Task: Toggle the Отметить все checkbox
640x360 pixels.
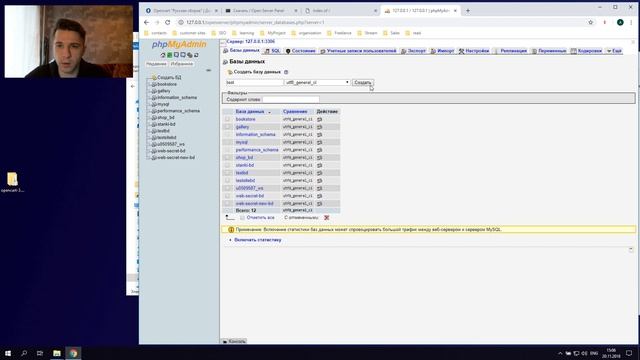Action: pos(242,218)
